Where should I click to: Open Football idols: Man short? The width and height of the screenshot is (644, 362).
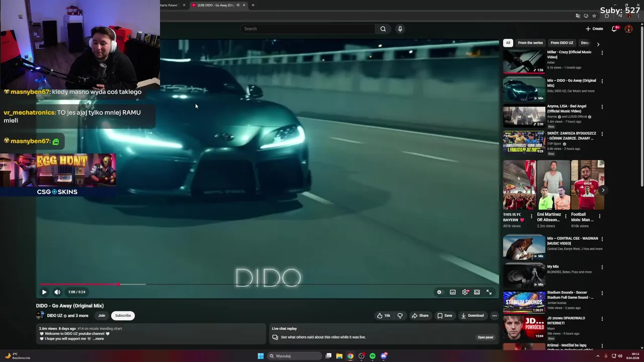588,185
